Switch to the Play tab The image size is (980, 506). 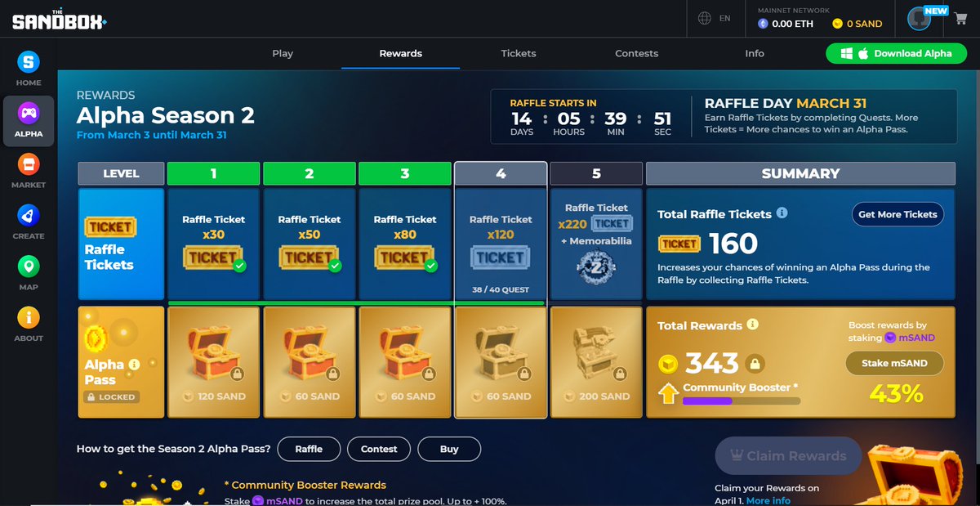[283, 53]
